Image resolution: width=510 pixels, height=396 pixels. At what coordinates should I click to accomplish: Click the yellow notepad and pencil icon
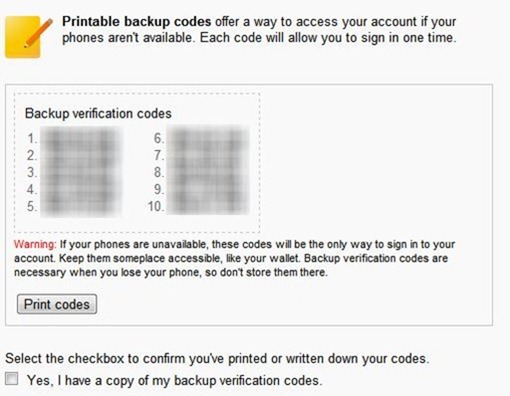(x=28, y=37)
